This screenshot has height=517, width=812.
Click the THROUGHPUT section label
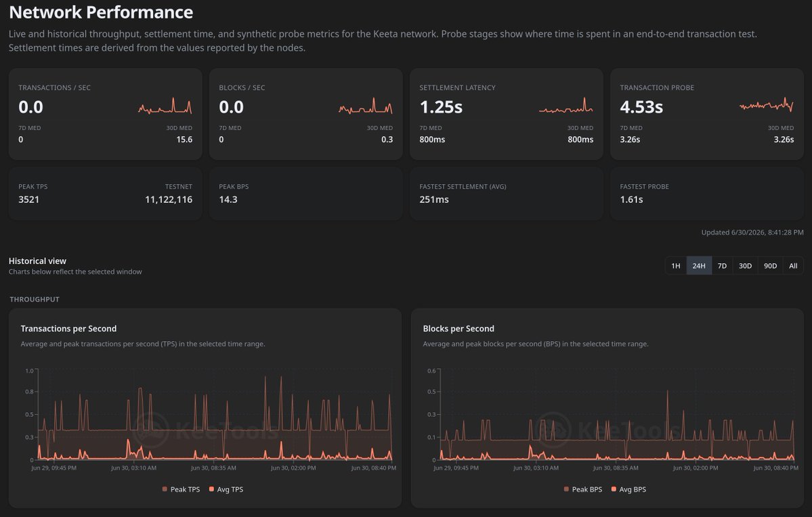click(x=34, y=299)
